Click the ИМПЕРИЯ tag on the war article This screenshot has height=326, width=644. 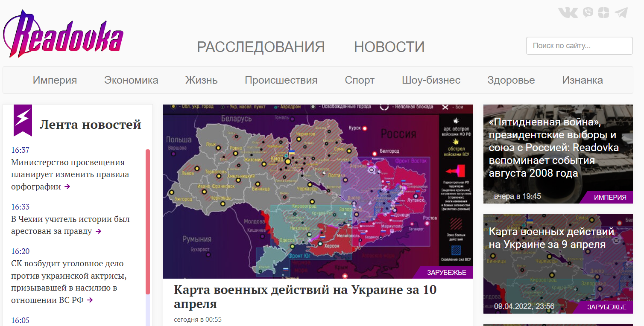(610, 197)
